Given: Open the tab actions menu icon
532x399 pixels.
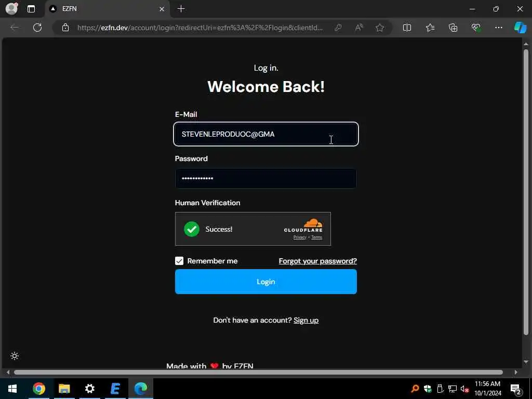Looking at the screenshot, I should click(31, 9).
